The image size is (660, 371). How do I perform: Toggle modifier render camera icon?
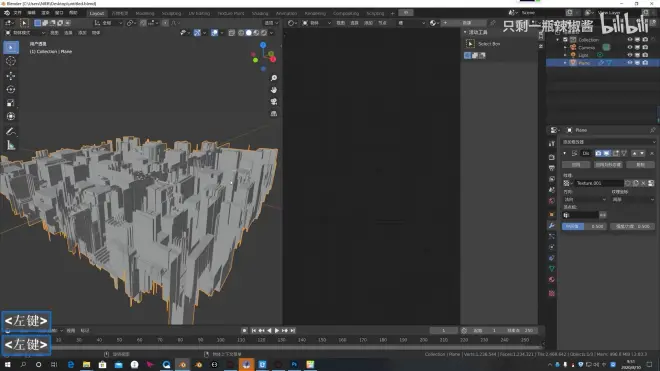click(598, 153)
